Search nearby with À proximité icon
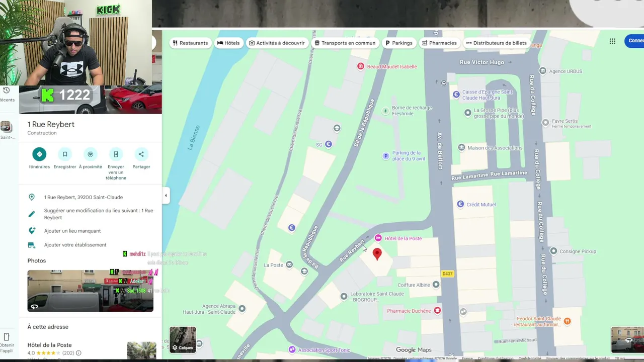This screenshot has width=644, height=362. [91, 154]
